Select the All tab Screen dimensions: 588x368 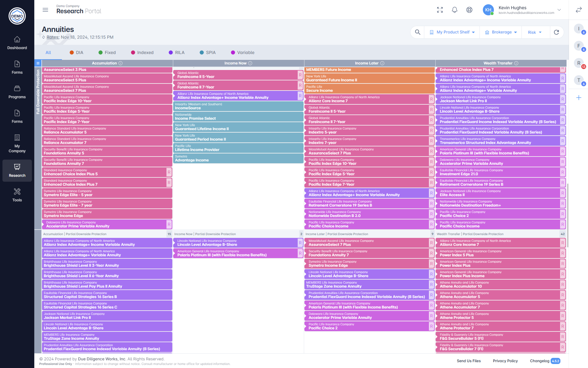(48, 52)
